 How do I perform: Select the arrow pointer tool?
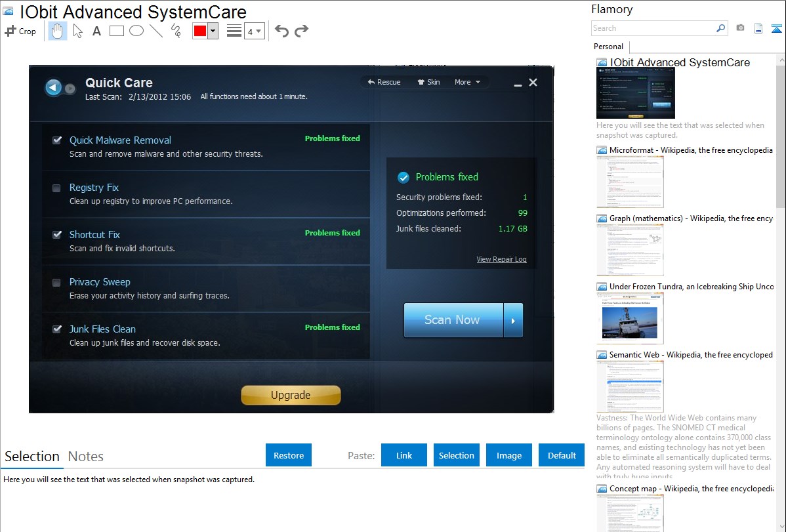[77, 31]
